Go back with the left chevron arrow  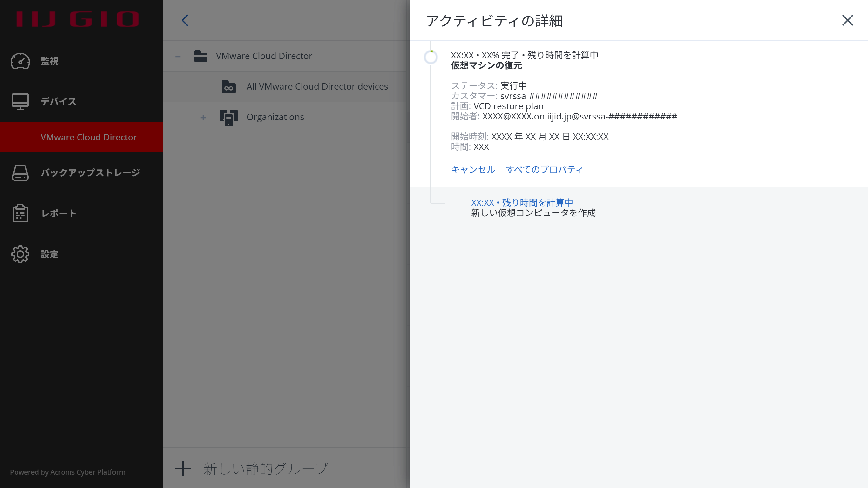coord(185,21)
